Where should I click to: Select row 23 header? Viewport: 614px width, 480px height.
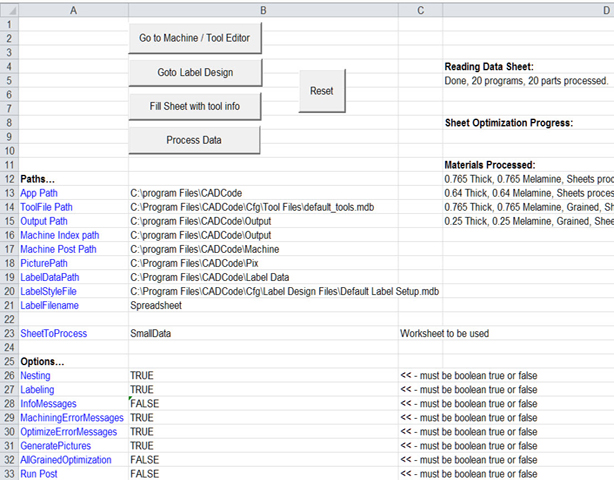point(9,333)
